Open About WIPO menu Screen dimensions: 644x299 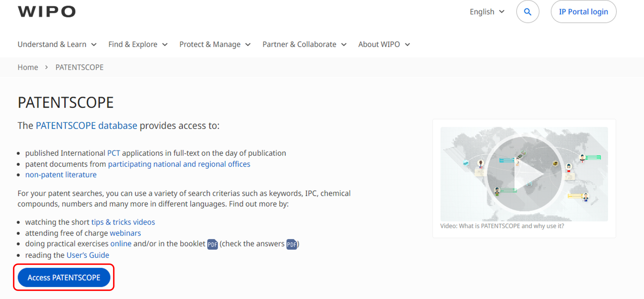point(384,45)
